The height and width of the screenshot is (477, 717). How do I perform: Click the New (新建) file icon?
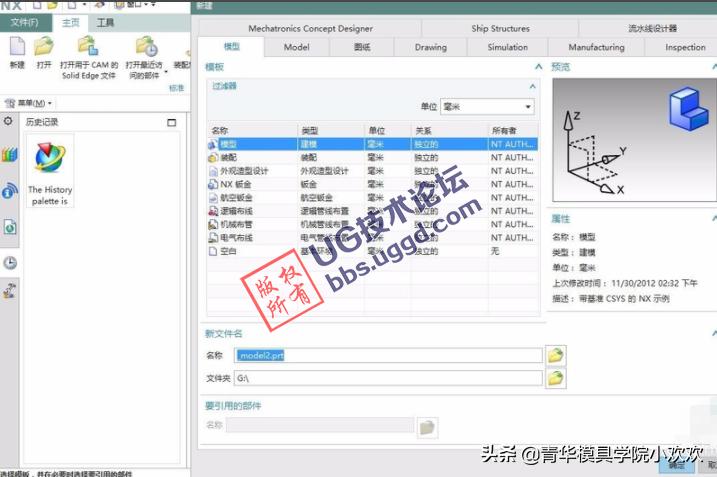(x=17, y=47)
